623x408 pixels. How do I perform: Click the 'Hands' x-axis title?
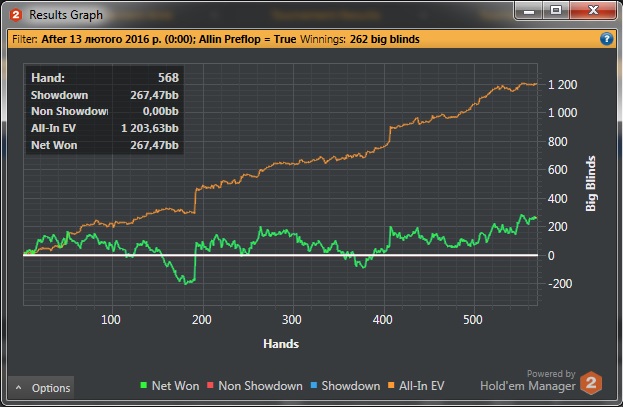click(281, 344)
